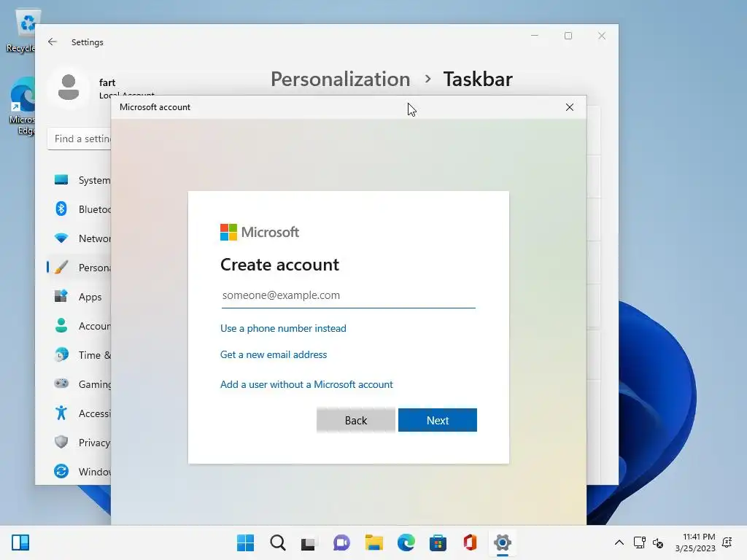The width and height of the screenshot is (747, 560).
Task: Click the Settings gear on the taskbar
Action: point(502,542)
